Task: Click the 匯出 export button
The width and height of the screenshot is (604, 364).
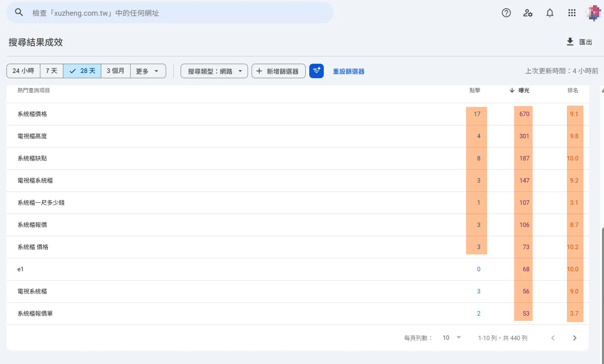Action: (x=579, y=42)
